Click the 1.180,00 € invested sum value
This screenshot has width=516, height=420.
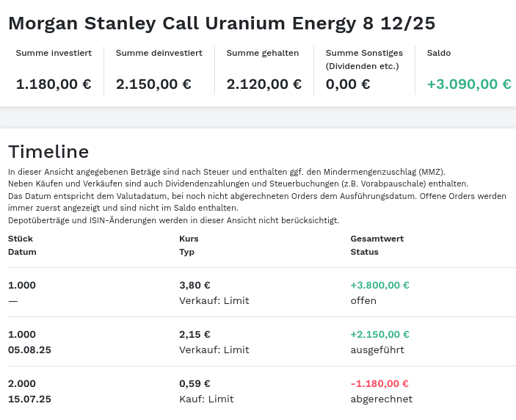[x=54, y=84]
